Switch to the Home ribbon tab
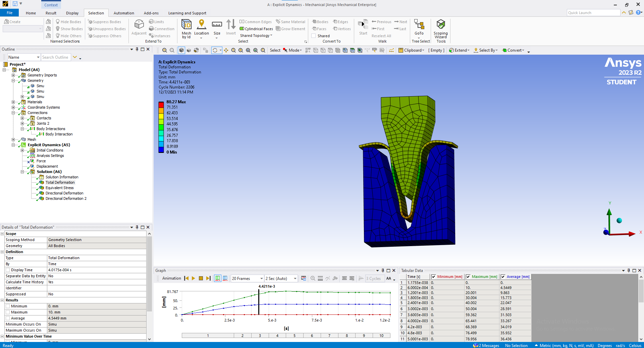This screenshot has height=348, width=644. point(31,13)
